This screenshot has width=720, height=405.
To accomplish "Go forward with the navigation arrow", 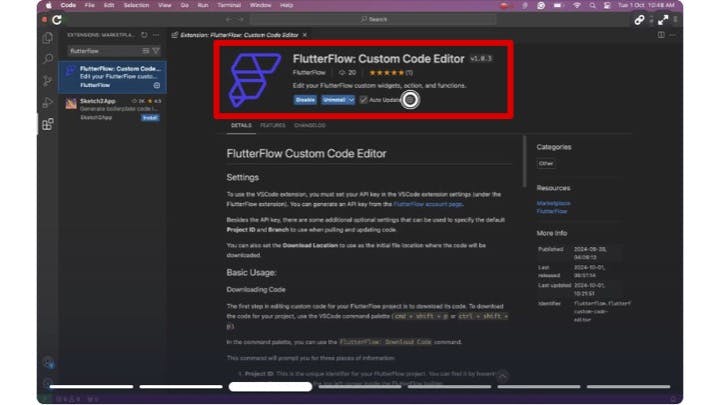I will coord(241,19).
